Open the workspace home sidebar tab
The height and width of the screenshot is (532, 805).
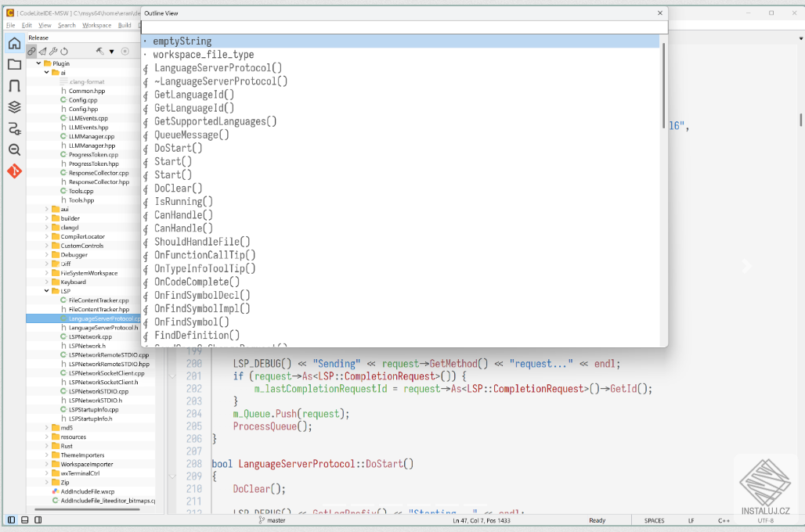[x=14, y=43]
